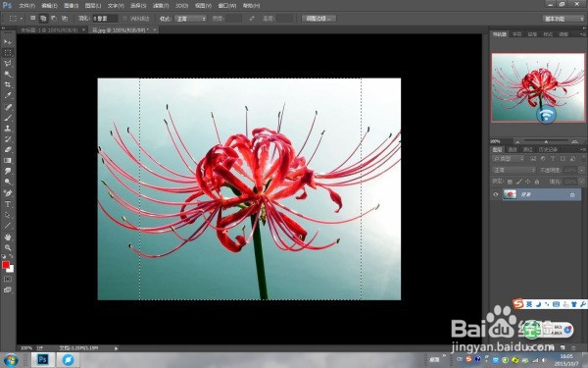Image resolution: width=588 pixels, height=368 pixels.
Task: Open the layer blend mode dropdown
Action: pos(514,170)
